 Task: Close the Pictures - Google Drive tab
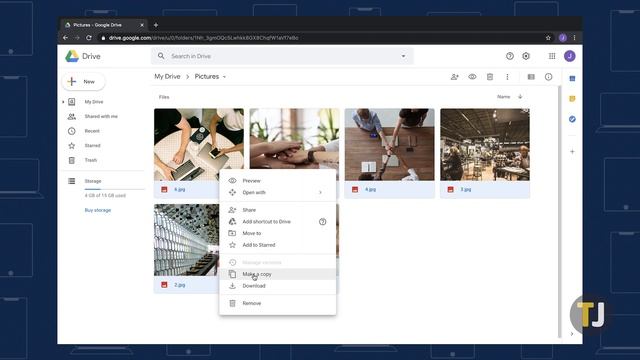tap(142, 25)
